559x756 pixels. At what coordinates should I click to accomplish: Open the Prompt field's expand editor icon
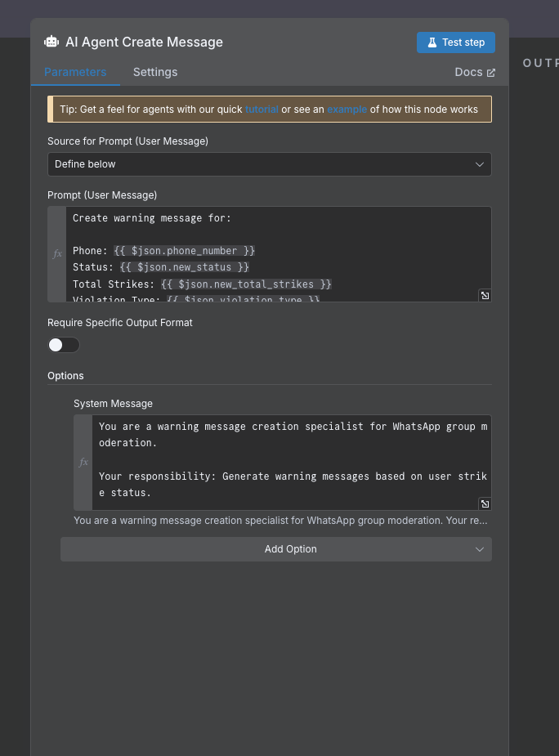(485, 295)
